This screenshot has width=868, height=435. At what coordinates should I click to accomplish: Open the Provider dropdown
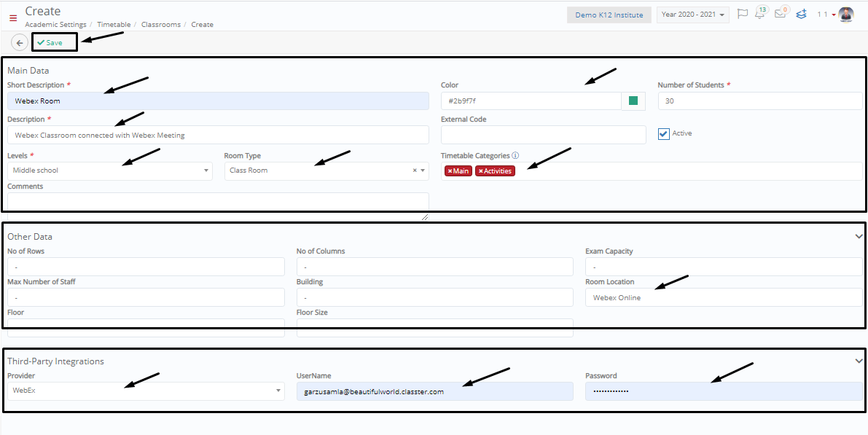coord(146,391)
